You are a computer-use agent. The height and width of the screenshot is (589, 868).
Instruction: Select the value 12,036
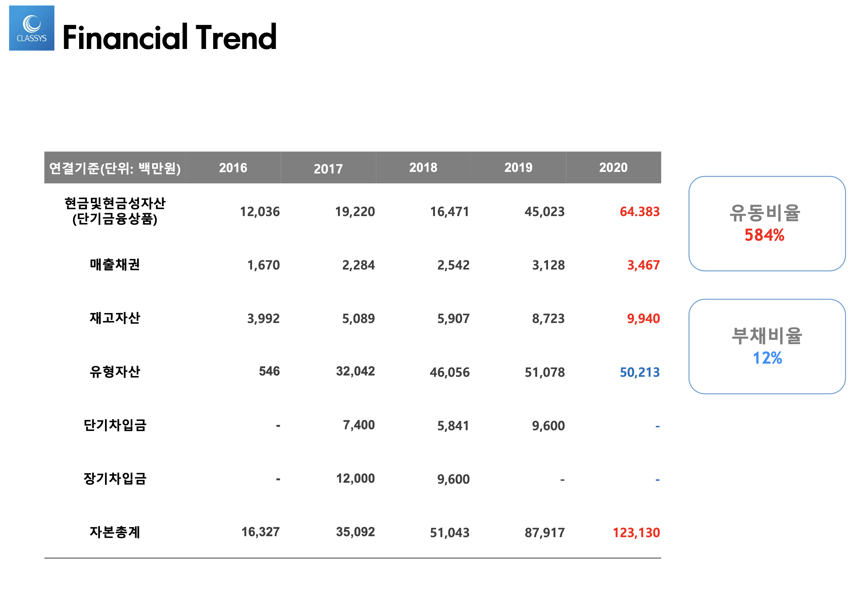pos(260,212)
